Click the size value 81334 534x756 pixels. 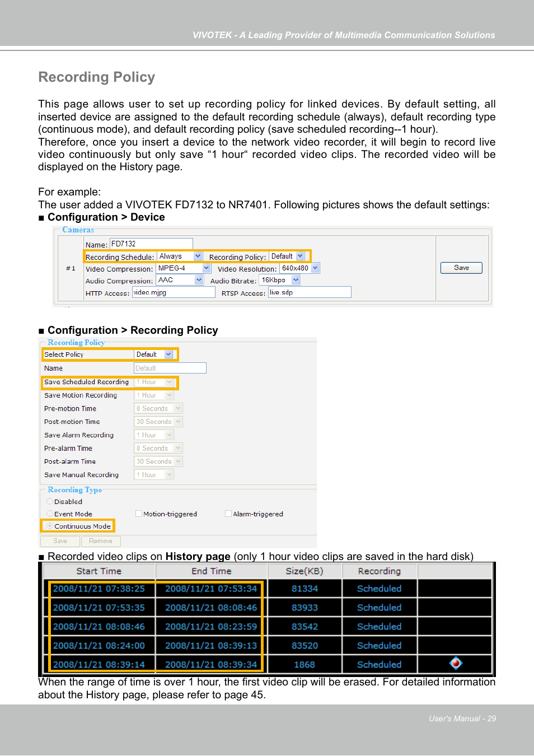coord(305,589)
